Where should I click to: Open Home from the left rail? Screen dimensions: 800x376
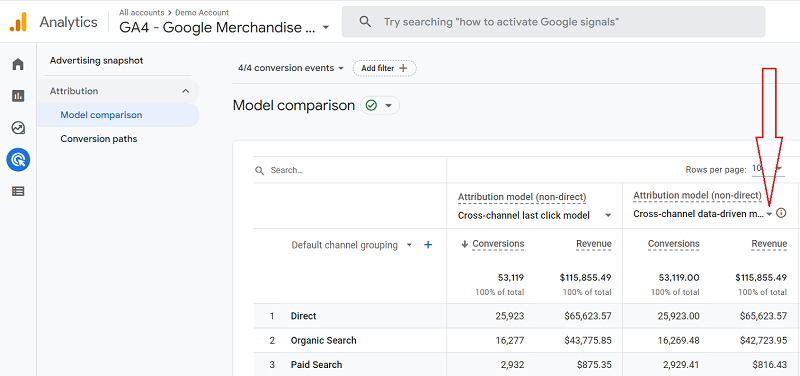pyautogui.click(x=18, y=64)
